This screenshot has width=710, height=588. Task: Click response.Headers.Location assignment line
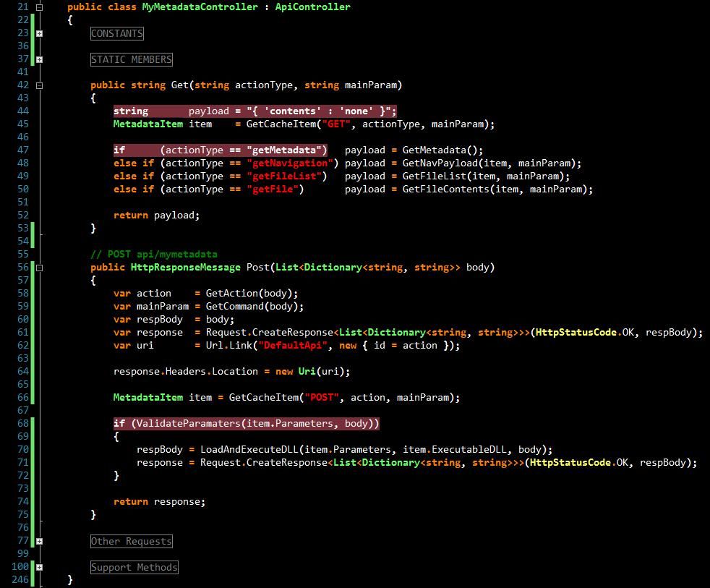coord(231,372)
